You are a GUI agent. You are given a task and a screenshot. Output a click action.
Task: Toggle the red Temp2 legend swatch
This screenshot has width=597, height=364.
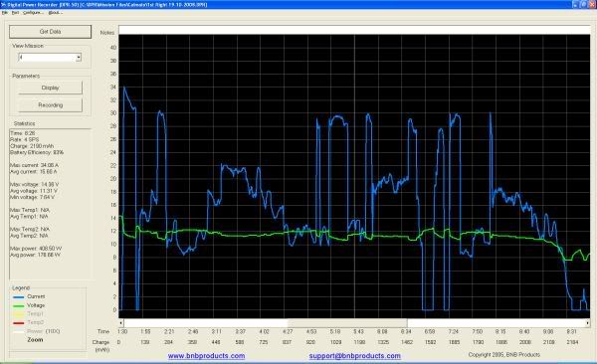pos(19,323)
